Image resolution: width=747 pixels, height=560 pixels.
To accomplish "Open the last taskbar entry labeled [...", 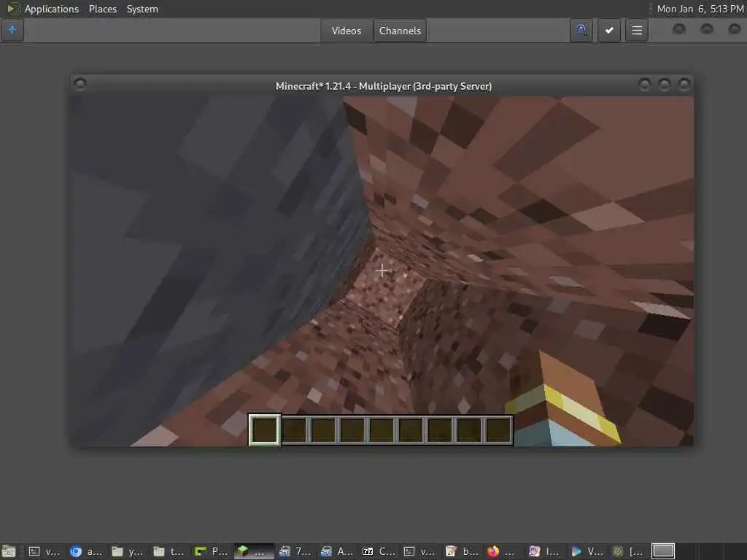I will (x=627, y=551).
